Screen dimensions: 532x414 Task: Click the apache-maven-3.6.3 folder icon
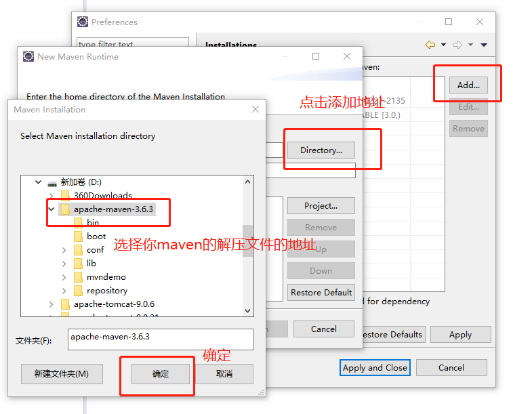[65, 209]
